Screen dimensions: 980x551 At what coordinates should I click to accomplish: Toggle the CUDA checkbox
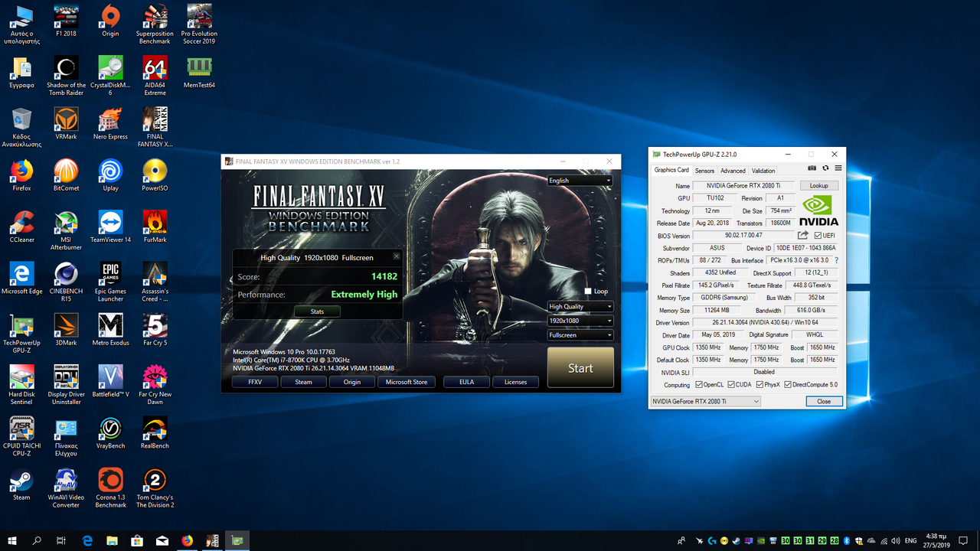730,384
